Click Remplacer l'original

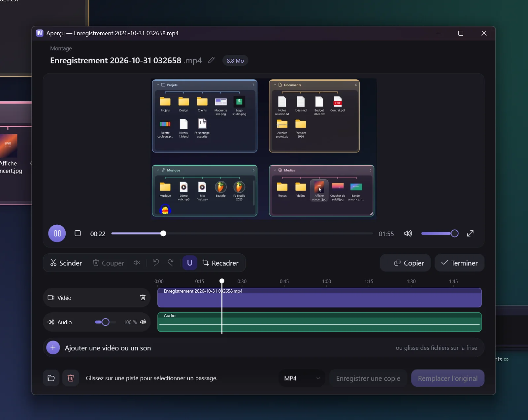pyautogui.click(x=448, y=378)
